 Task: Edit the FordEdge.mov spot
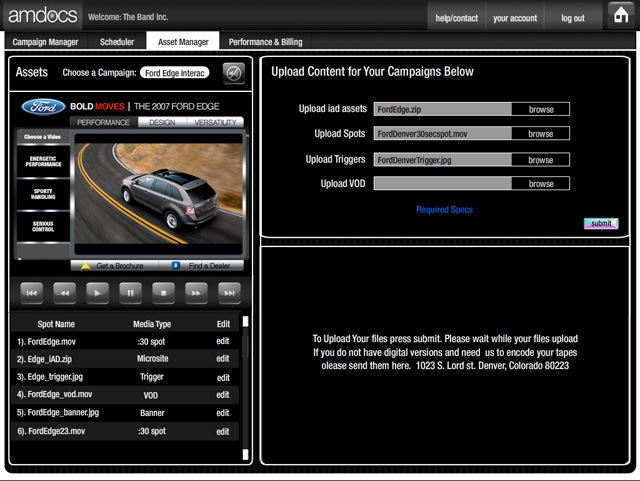(x=222, y=341)
